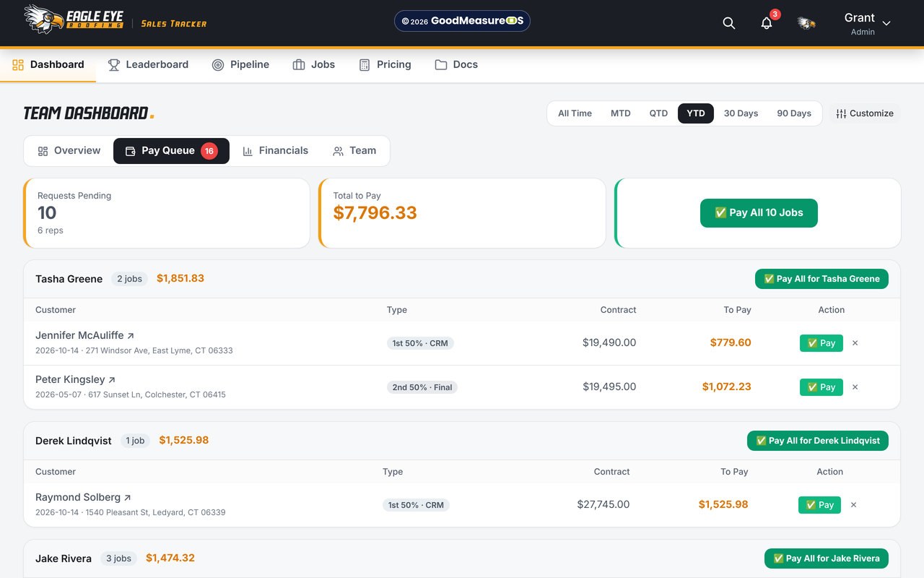Open Raymond Solberg customer link

(x=83, y=498)
